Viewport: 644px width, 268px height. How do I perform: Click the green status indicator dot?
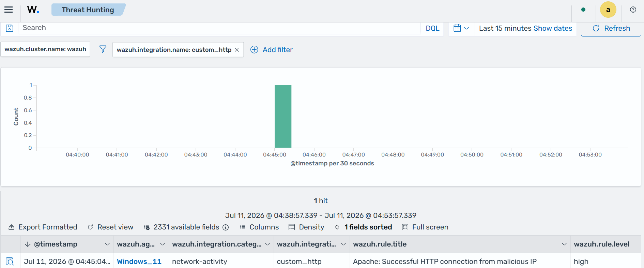[583, 10]
